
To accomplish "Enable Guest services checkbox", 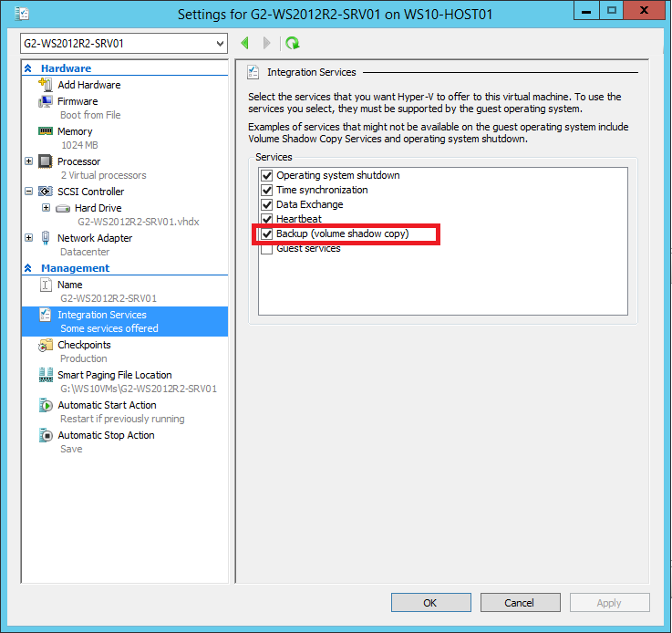I will click(x=267, y=249).
